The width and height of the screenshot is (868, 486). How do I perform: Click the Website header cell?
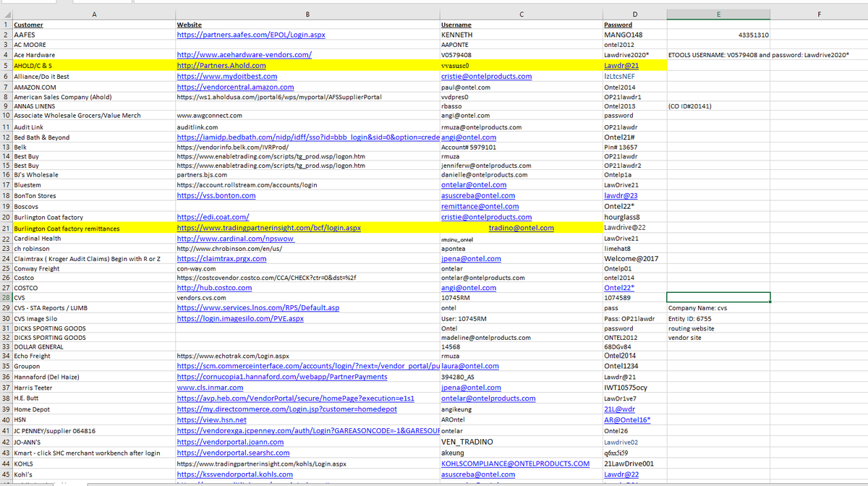tap(307, 25)
